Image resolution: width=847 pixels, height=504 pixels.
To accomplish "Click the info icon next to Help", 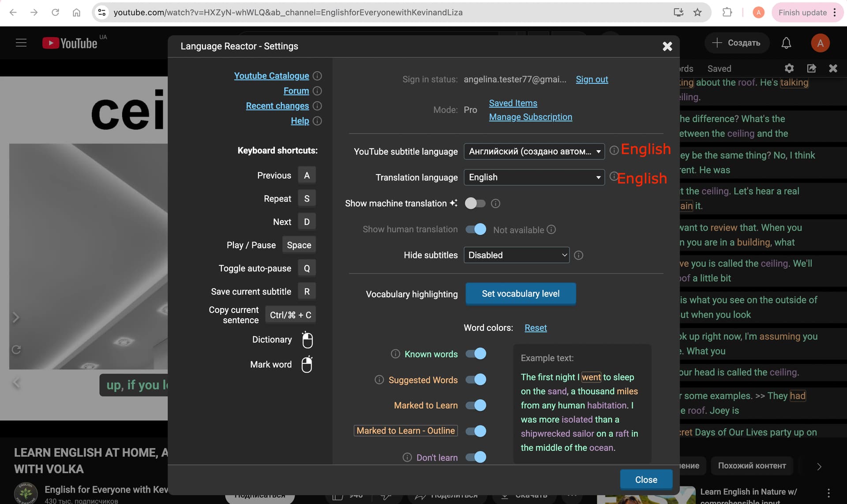I will click(x=317, y=121).
